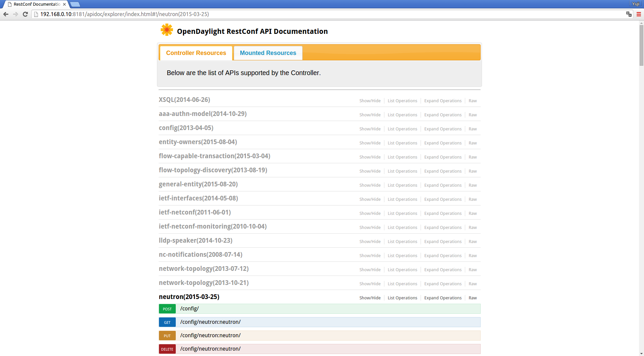Screen dimensions: 644x356
Task: Open Raw for XSQL(2014-06-26)
Action: (473, 101)
